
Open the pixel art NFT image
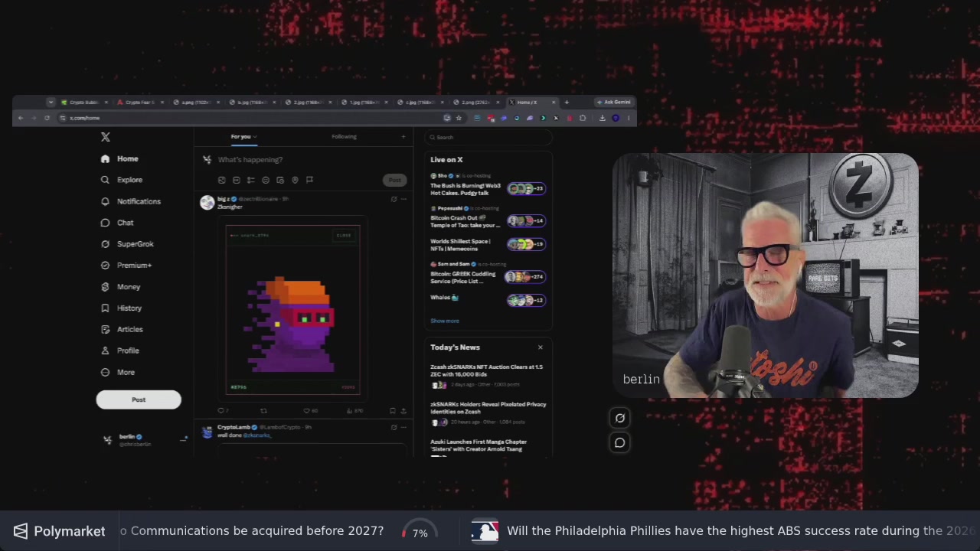click(292, 309)
